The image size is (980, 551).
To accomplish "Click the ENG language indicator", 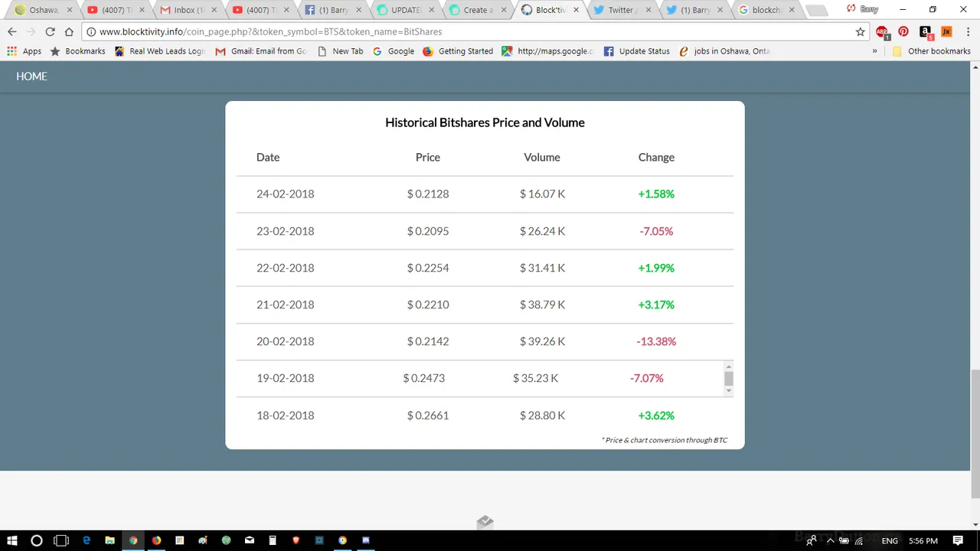I will point(890,540).
